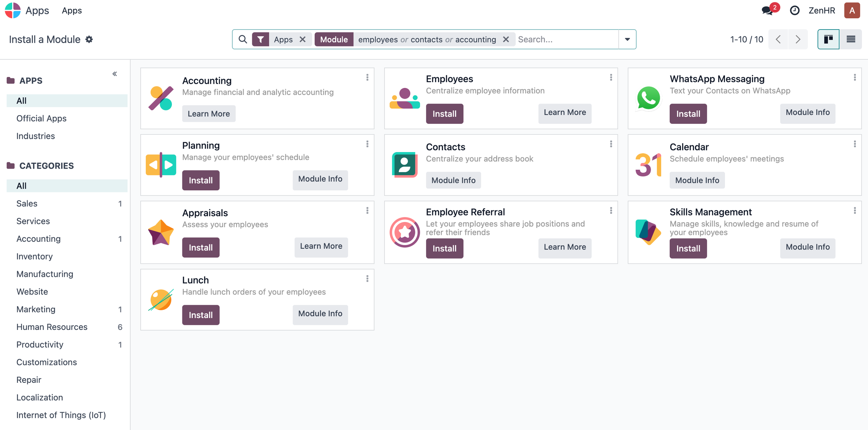Open the three-dot menu on the Accounting card
The height and width of the screenshot is (430, 868).
(x=367, y=77)
